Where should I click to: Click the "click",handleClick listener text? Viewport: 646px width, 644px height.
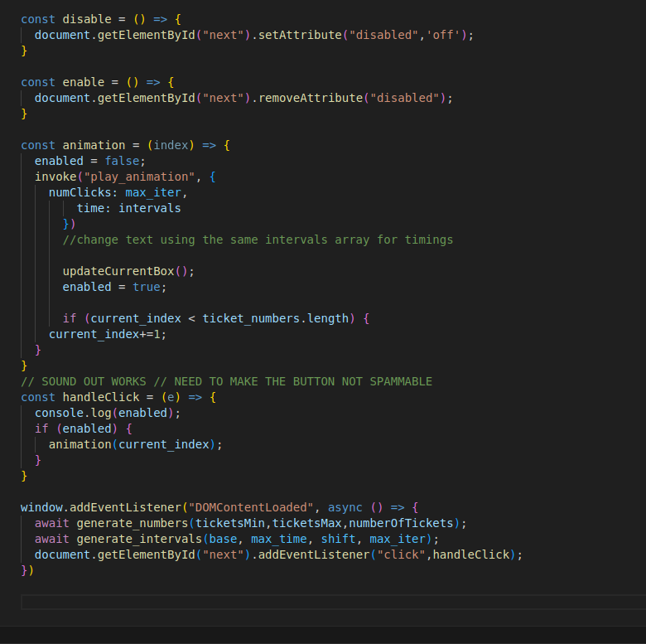(443, 554)
